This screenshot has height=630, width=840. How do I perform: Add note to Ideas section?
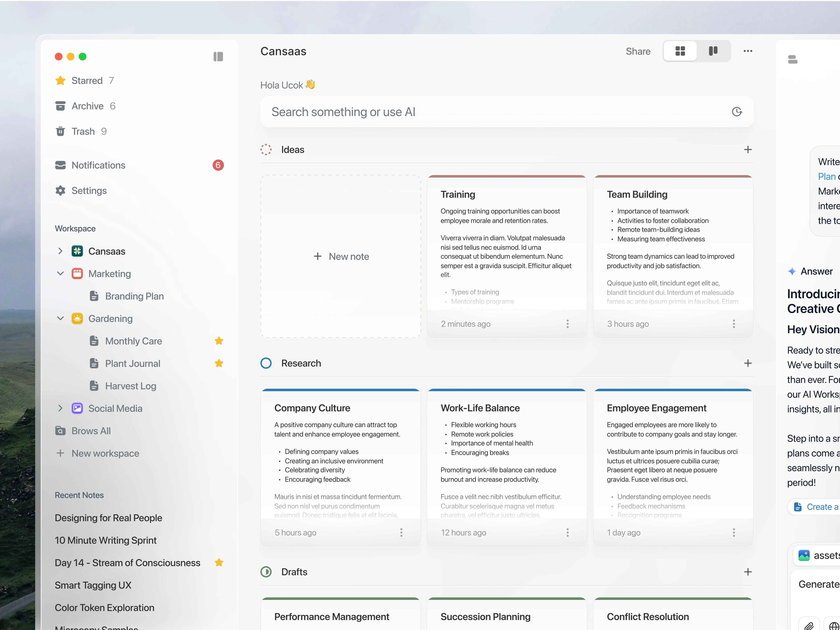pos(747,150)
